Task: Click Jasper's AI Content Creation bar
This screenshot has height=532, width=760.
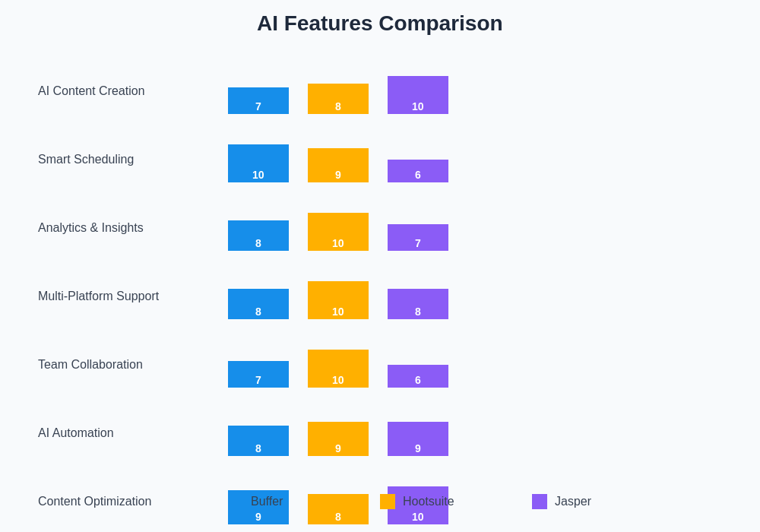Action: point(418,95)
